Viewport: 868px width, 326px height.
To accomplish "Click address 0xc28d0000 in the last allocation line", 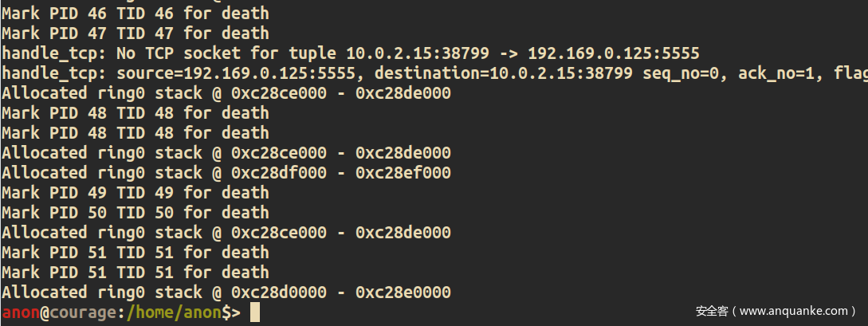I will (x=278, y=293).
